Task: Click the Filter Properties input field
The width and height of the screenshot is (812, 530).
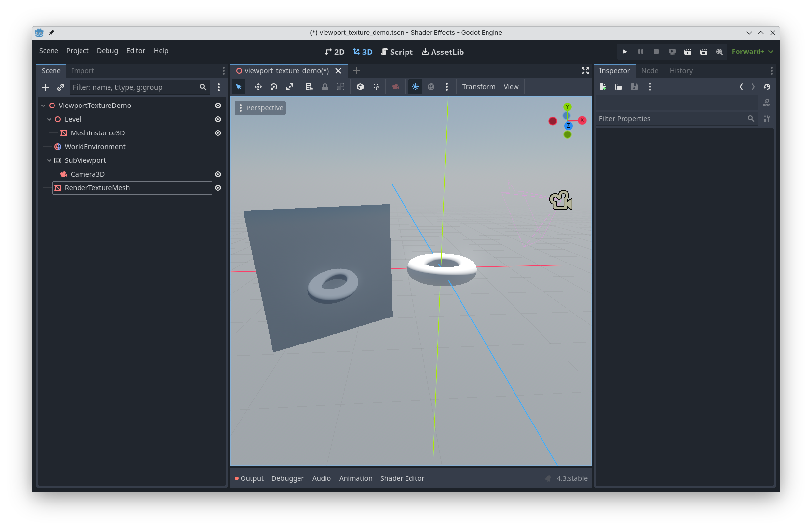Action: coord(676,119)
